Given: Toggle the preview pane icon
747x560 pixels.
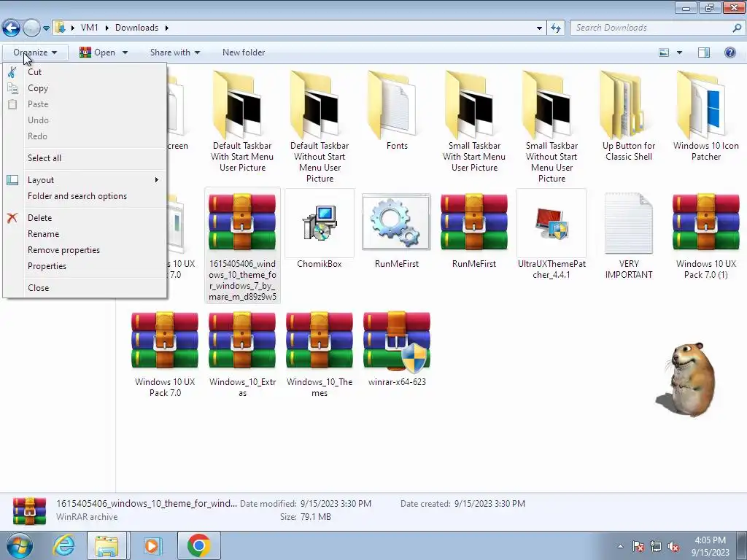Looking at the screenshot, I should (x=704, y=52).
